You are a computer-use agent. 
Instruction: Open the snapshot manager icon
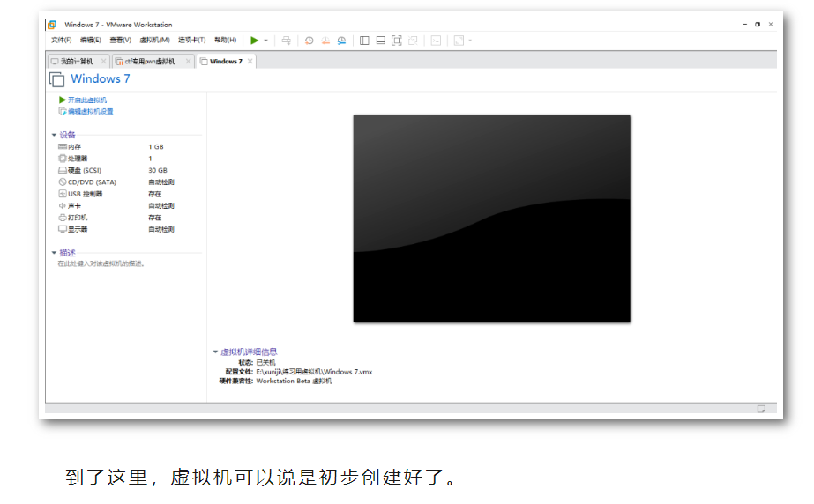click(341, 41)
